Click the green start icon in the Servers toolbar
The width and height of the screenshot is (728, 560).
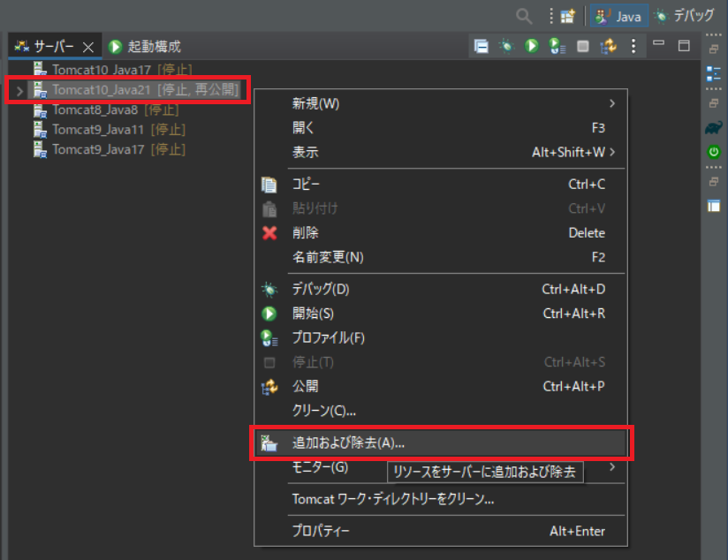point(532,46)
